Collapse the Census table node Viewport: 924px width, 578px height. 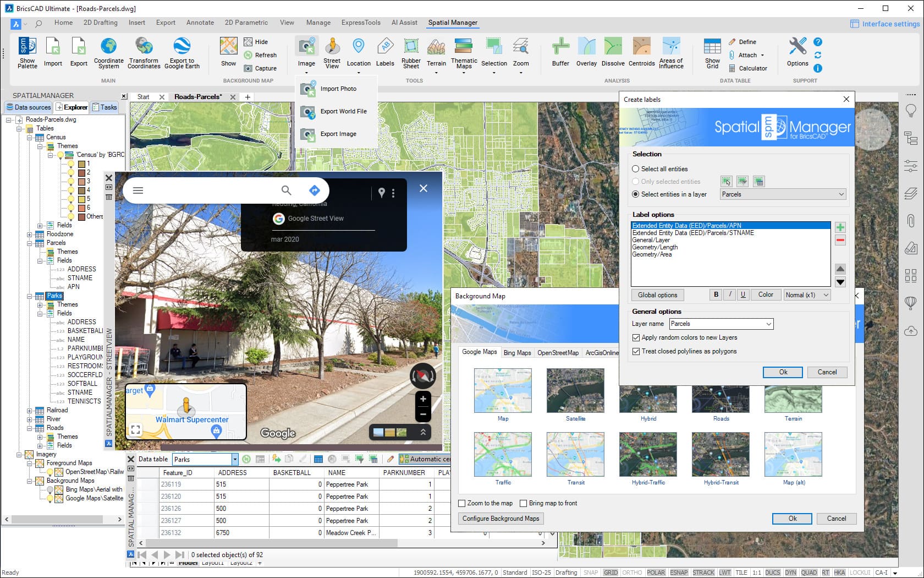tap(30, 137)
